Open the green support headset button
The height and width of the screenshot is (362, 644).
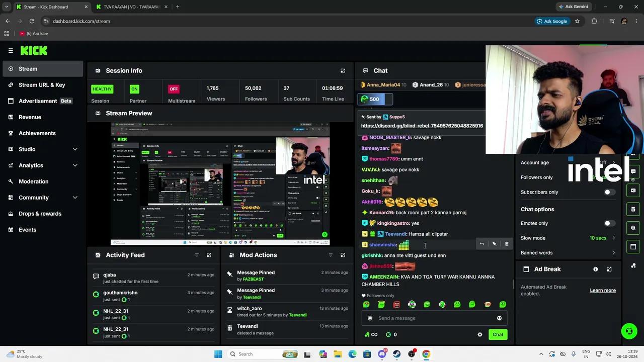point(629,331)
